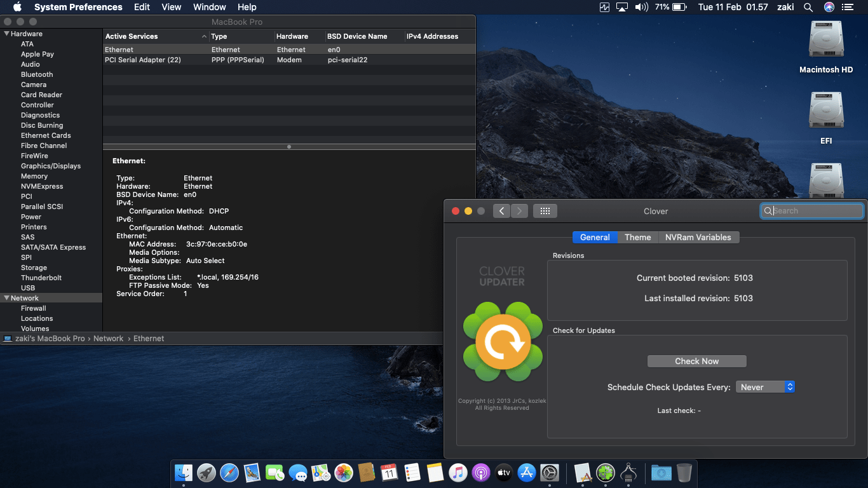Image resolution: width=868 pixels, height=488 pixels.
Task: Open FaceTime from the Dock
Action: tap(275, 472)
